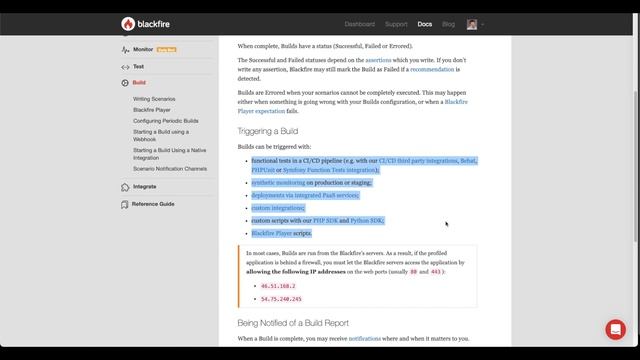This screenshot has height=360, width=640.
Task: Open the PHP SDK link
Action: (x=325, y=220)
